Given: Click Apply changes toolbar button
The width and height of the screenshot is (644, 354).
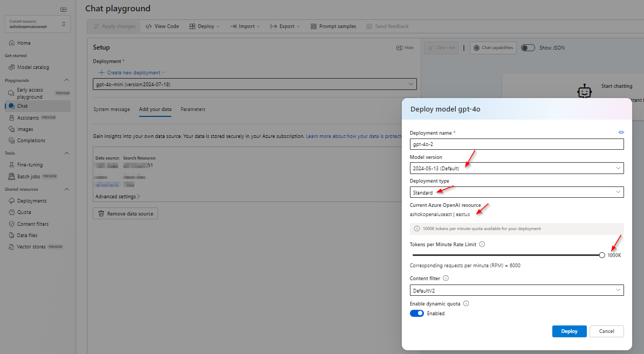Looking at the screenshot, I should tap(114, 26).
